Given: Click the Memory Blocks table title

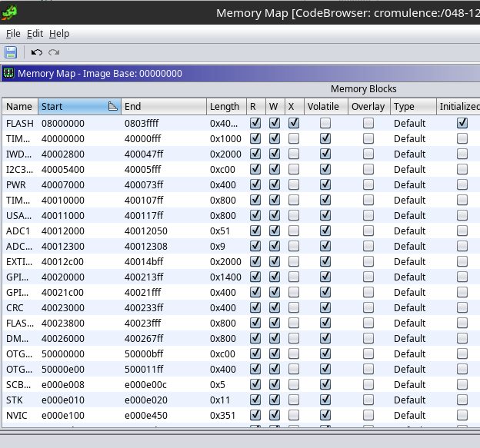Looking at the screenshot, I should 364,89.
